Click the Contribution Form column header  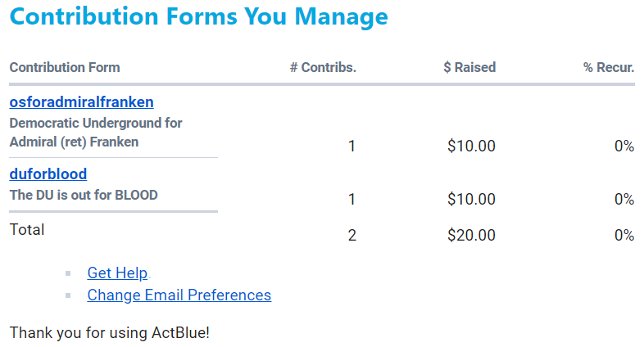pyautogui.click(x=65, y=67)
